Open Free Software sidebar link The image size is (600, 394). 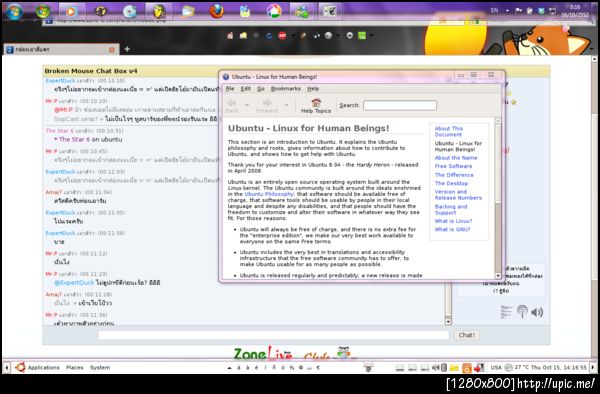(x=453, y=166)
